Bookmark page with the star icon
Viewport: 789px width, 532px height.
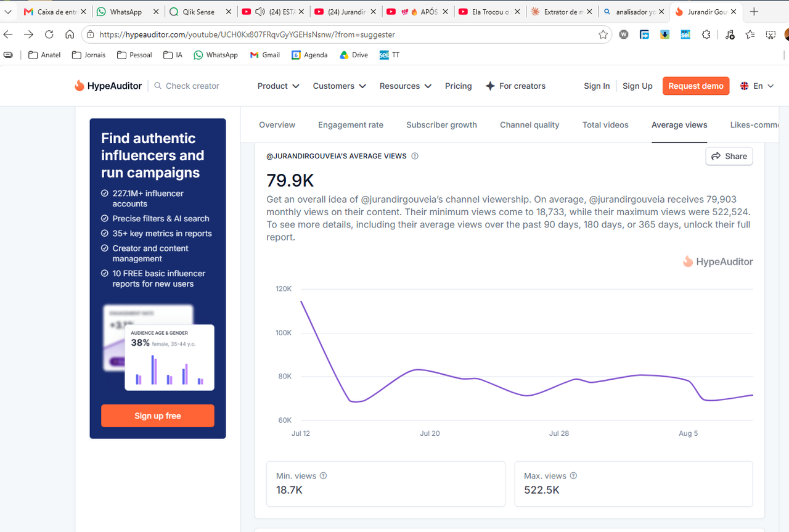click(x=603, y=35)
